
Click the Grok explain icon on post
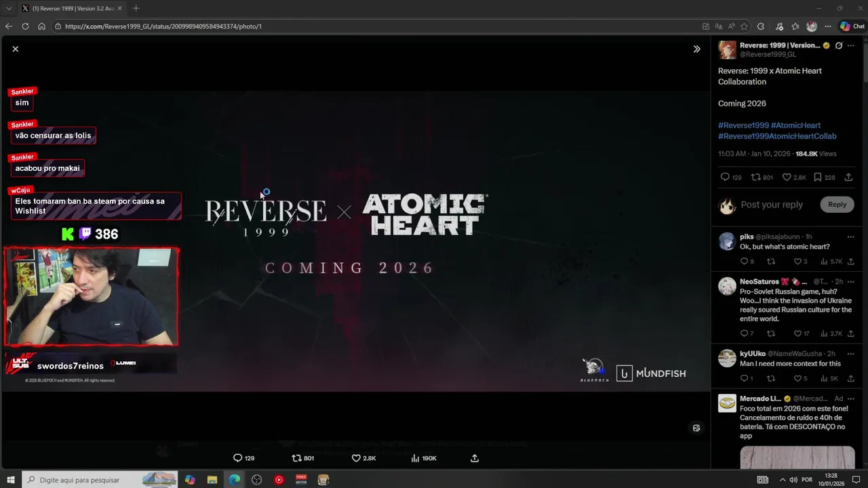[x=839, y=45]
